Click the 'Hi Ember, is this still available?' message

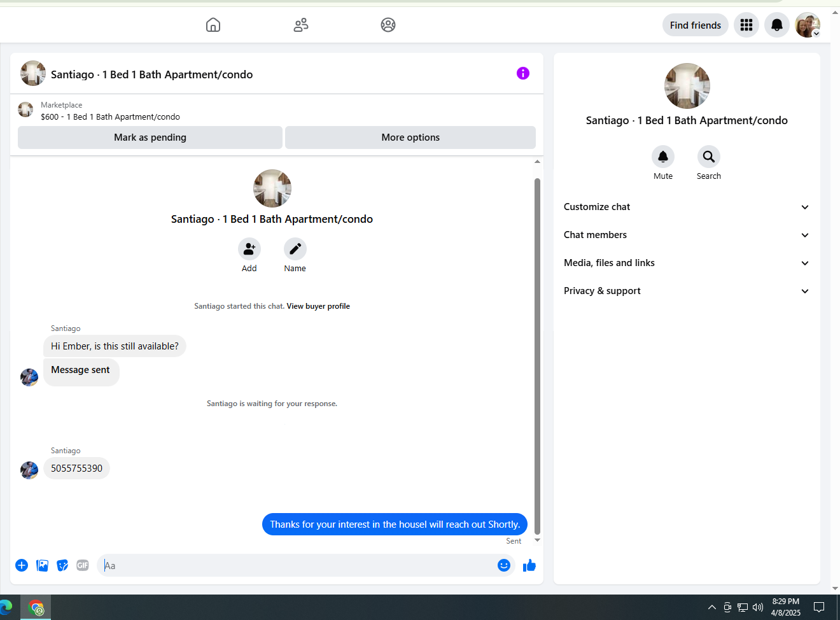(x=115, y=346)
